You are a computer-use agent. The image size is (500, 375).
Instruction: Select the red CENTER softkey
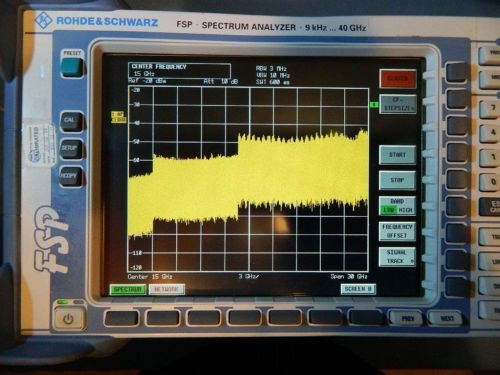398,79
